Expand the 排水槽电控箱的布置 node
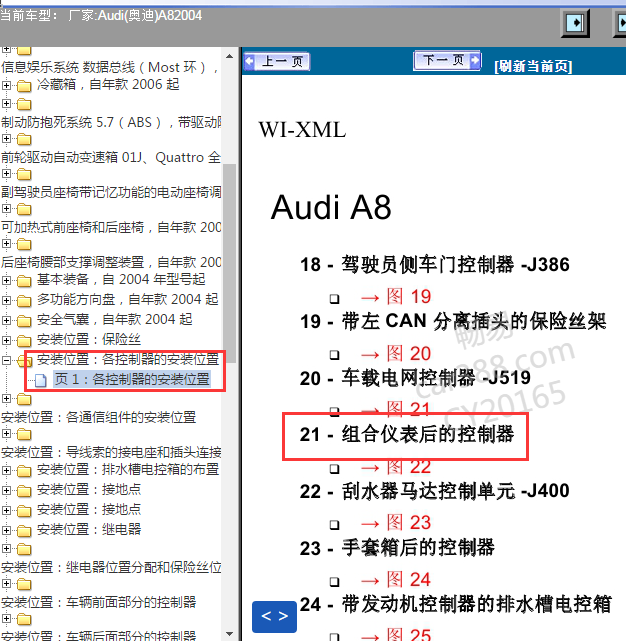The image size is (626, 641). [6, 471]
